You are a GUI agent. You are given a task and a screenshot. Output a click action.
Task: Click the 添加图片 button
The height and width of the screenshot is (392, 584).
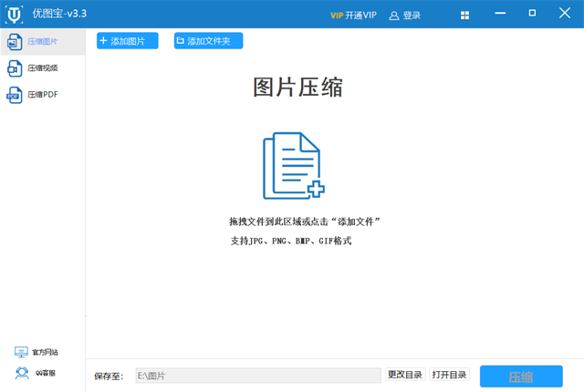[x=127, y=41]
